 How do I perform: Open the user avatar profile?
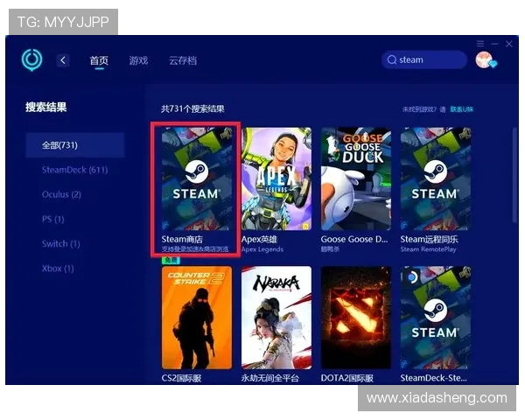pyautogui.click(x=484, y=59)
